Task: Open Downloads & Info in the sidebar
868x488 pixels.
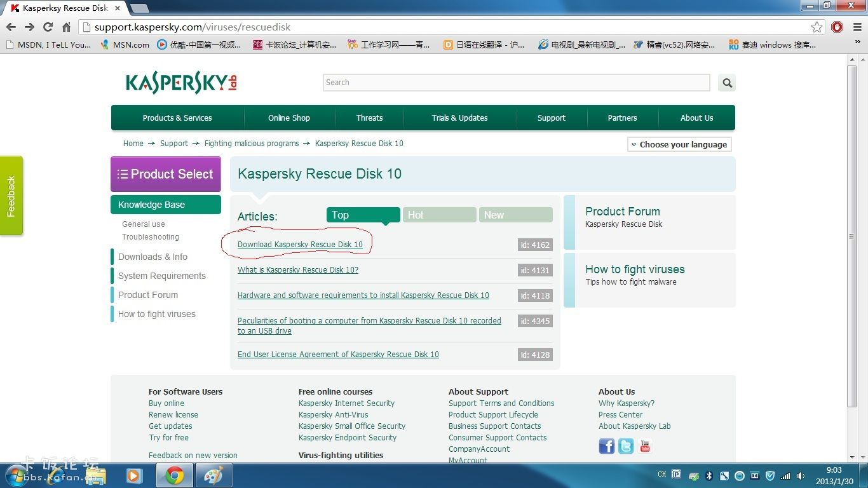Action: pos(153,257)
